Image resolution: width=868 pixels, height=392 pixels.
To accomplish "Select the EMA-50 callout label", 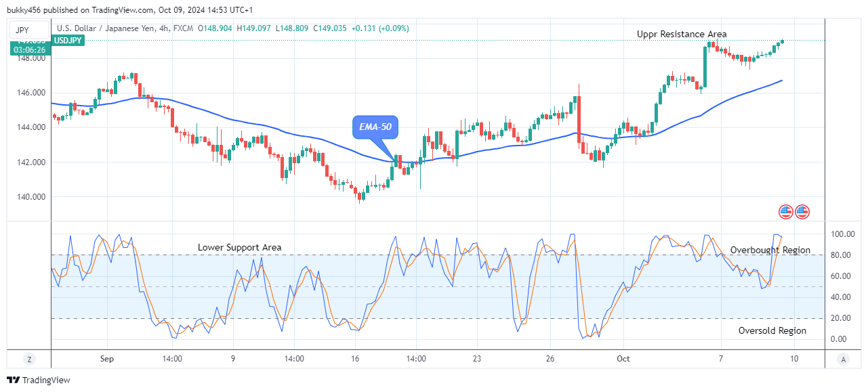I will (375, 127).
